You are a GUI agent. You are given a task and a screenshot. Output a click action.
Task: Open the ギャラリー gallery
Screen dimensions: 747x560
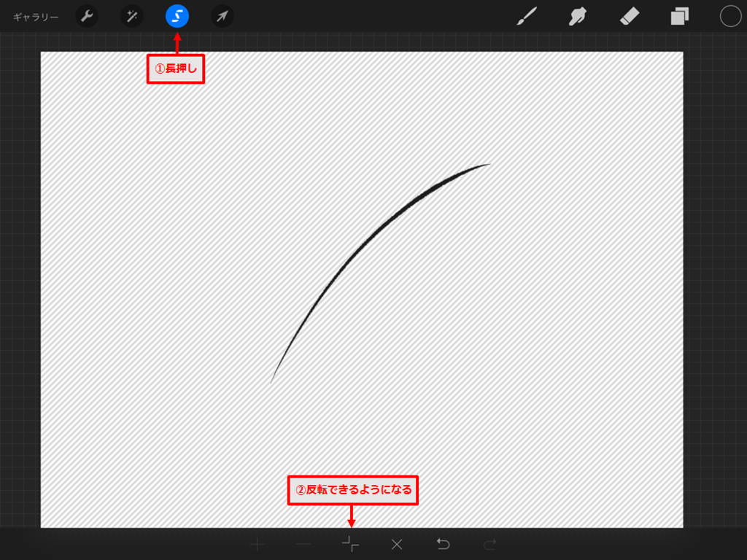click(x=36, y=17)
